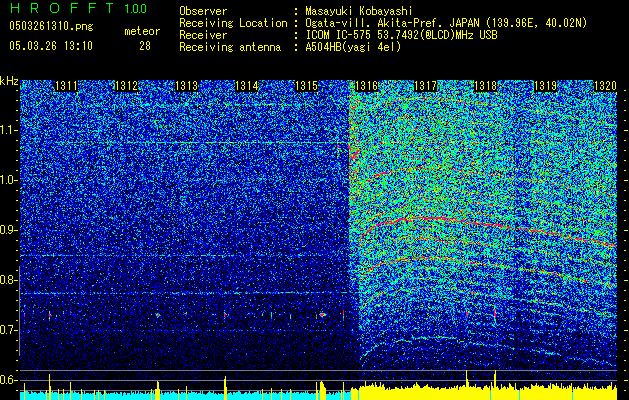
Task: Click the cyan signal level bar graph
Action: point(185,395)
